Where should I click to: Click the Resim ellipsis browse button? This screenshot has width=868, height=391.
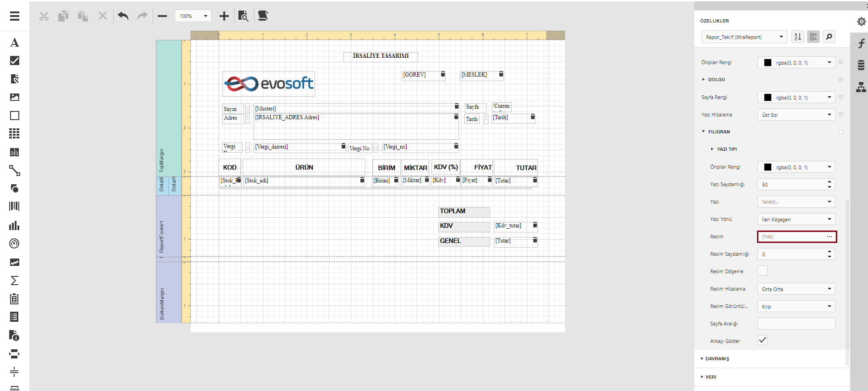[x=829, y=237]
